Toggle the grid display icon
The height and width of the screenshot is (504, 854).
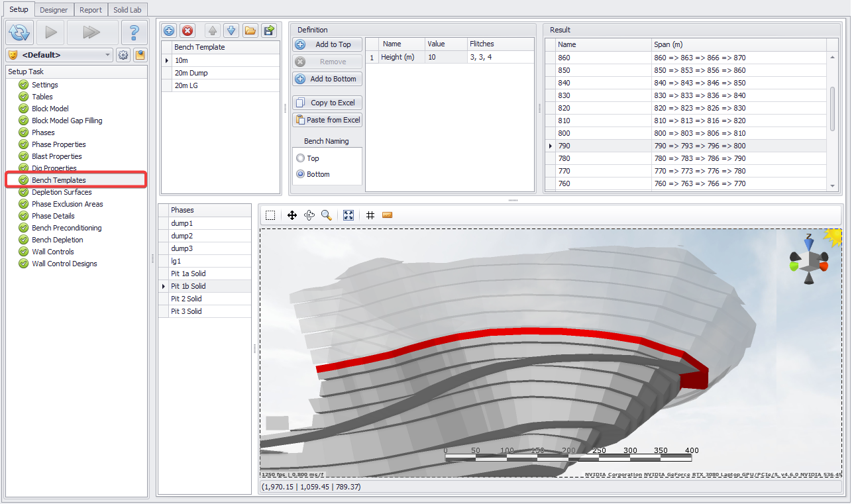click(x=370, y=215)
